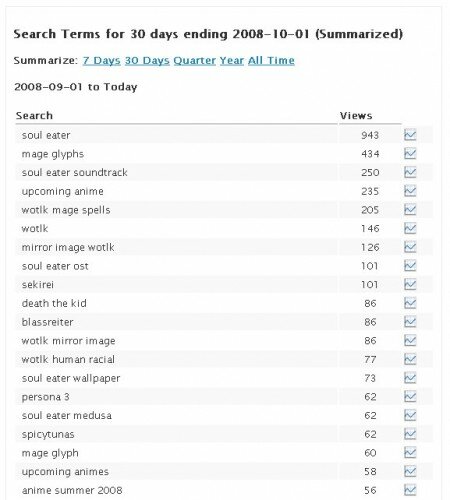
Task: Select the 30 Days summary link
Action: 147,60
